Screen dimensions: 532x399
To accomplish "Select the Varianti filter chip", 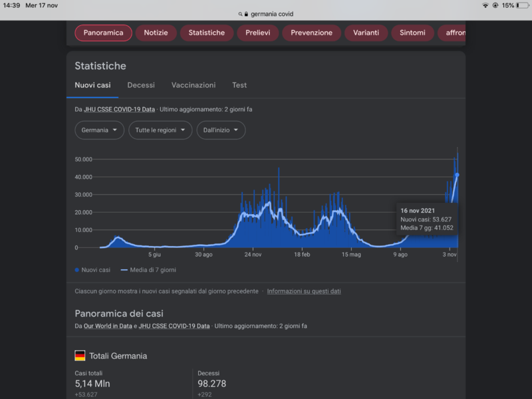I will [366, 33].
